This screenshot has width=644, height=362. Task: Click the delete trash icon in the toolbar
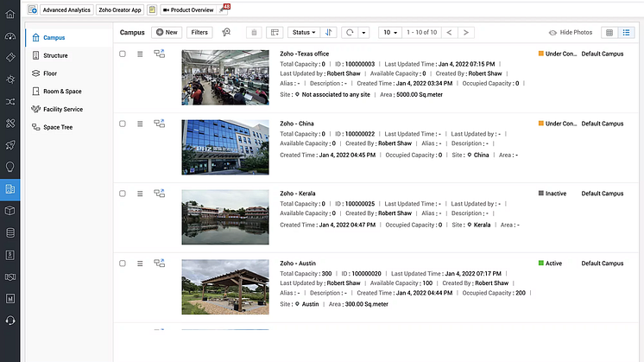(x=254, y=33)
